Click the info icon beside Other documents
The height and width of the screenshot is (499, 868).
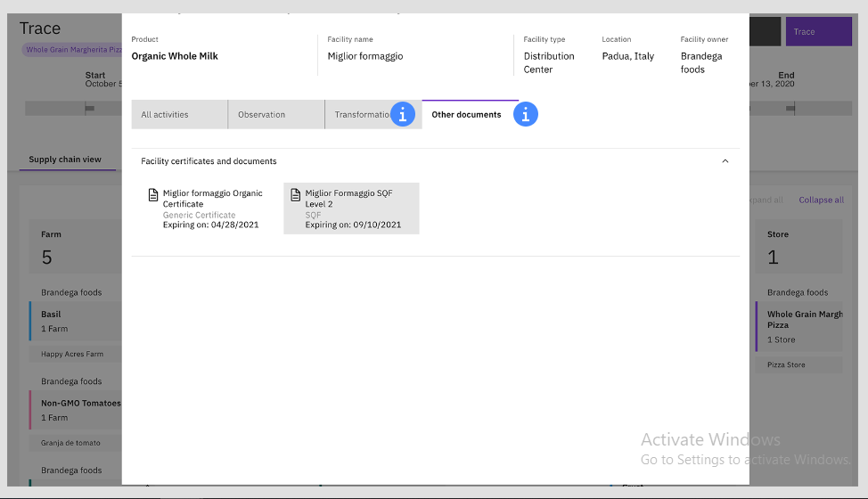[525, 115]
